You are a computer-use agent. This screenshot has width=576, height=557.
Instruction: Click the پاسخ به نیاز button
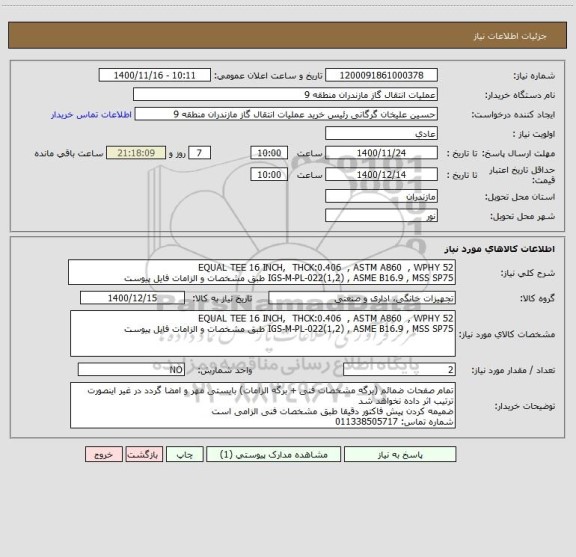[400, 454]
